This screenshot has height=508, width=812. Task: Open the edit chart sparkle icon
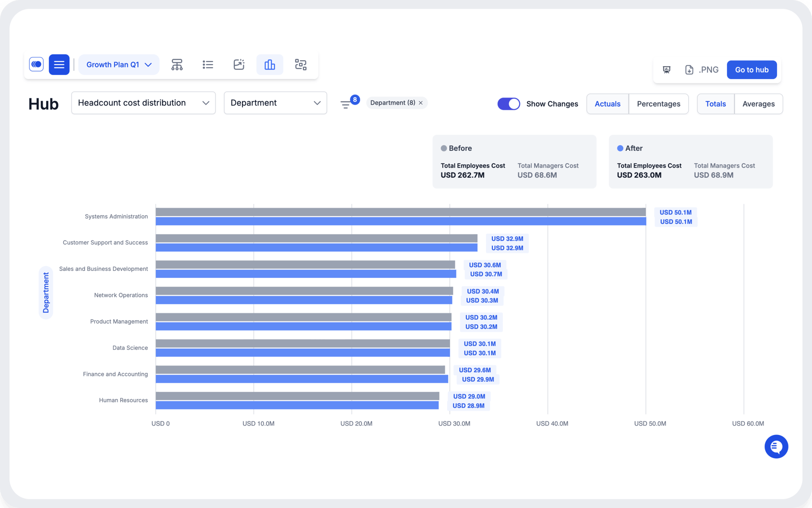click(x=239, y=64)
